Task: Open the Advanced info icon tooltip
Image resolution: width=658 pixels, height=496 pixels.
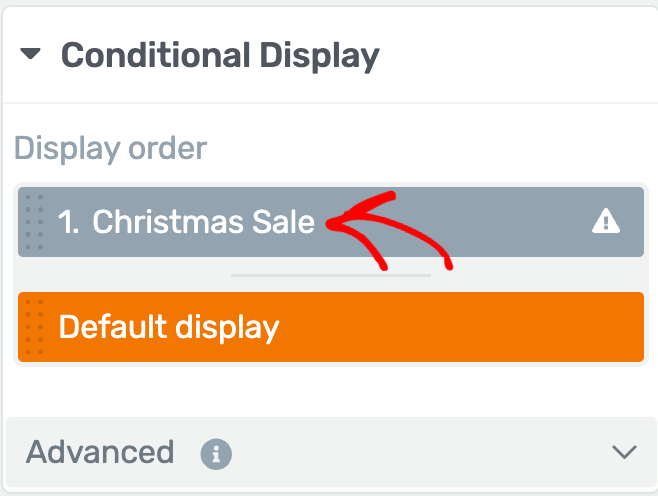Action: pyautogui.click(x=216, y=454)
